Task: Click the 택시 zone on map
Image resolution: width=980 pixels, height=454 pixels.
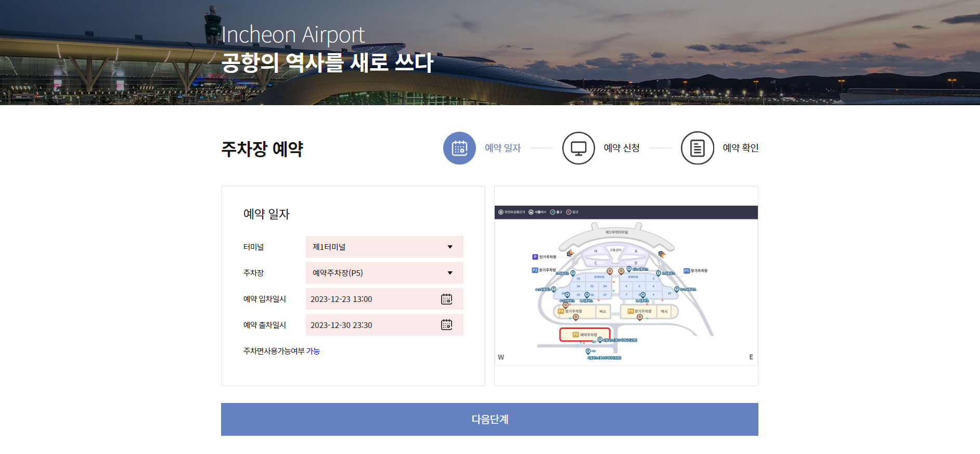Action: point(664,311)
